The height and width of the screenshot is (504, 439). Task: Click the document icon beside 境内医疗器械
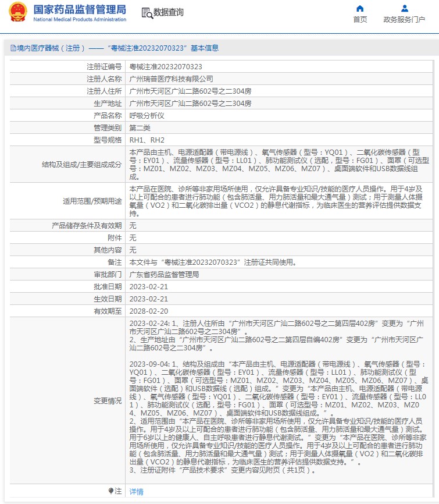[12, 48]
